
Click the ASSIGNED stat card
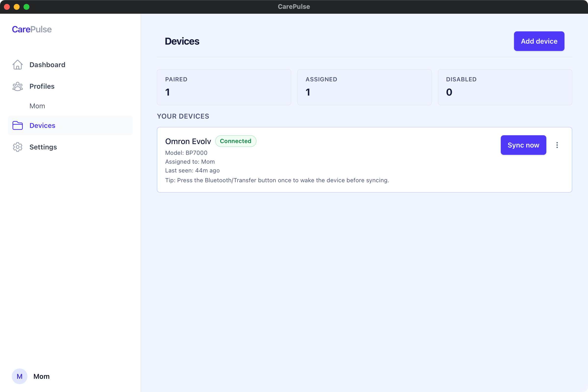(x=364, y=87)
